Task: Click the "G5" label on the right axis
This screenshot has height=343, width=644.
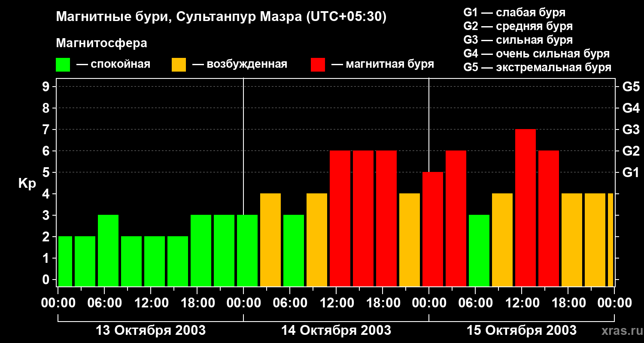Action: (631, 87)
